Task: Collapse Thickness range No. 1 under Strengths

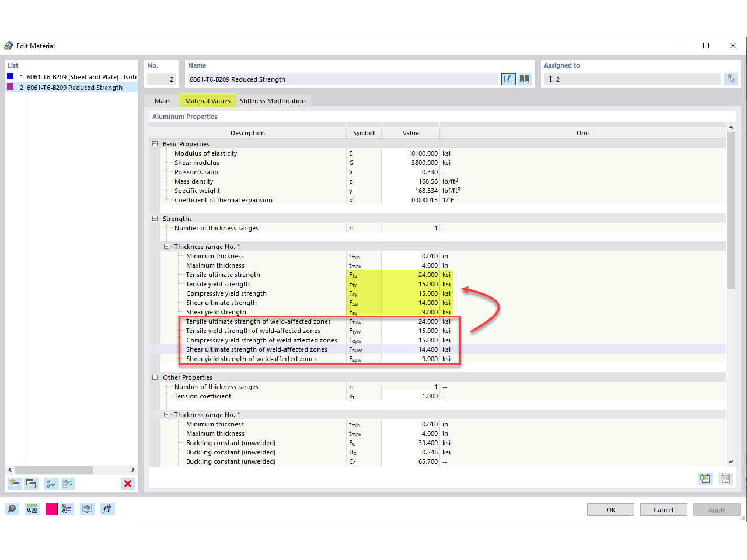Action: click(x=167, y=247)
